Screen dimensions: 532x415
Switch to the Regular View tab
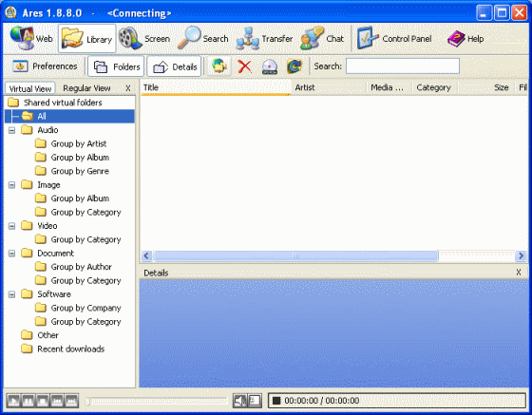pyautogui.click(x=86, y=88)
